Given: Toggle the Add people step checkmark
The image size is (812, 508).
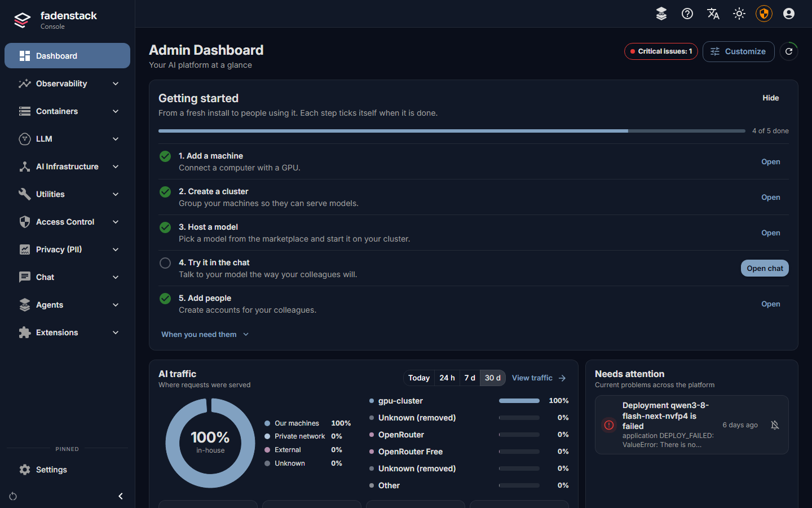Looking at the screenshot, I should point(165,299).
